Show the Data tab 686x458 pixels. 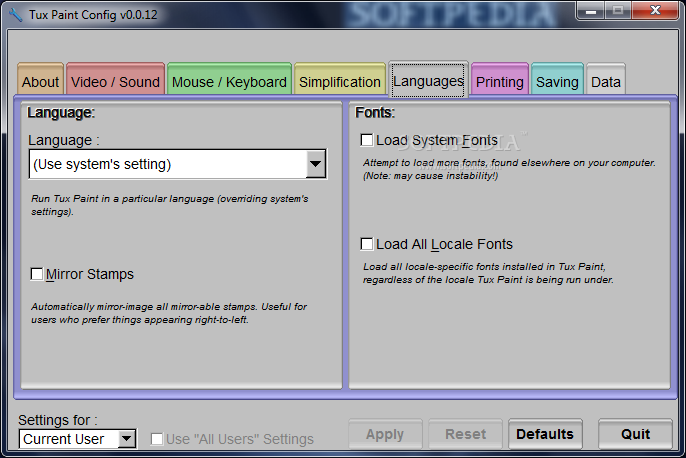click(606, 79)
